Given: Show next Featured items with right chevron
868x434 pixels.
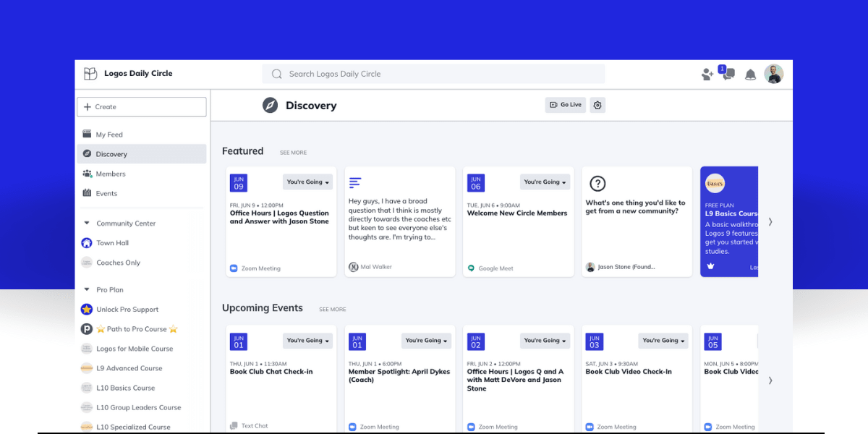Looking at the screenshot, I should [x=770, y=222].
